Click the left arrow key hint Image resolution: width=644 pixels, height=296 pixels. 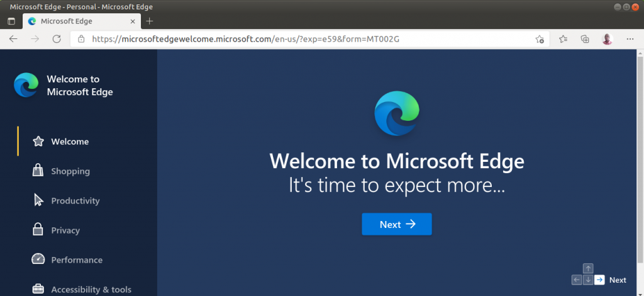577,280
